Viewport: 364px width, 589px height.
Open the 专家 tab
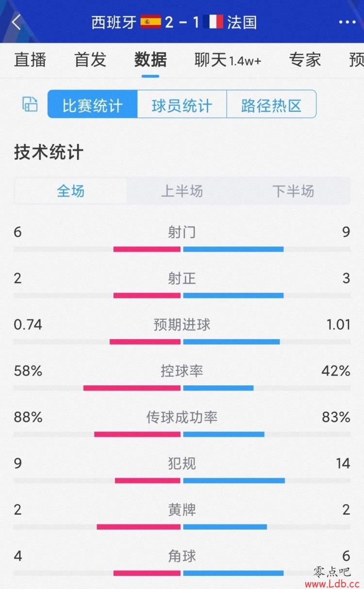305,60
